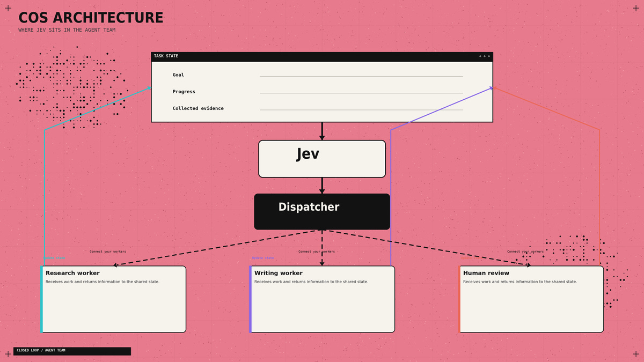Select the "Goal" label in Task State
This screenshot has height=362, width=644.
(178, 75)
